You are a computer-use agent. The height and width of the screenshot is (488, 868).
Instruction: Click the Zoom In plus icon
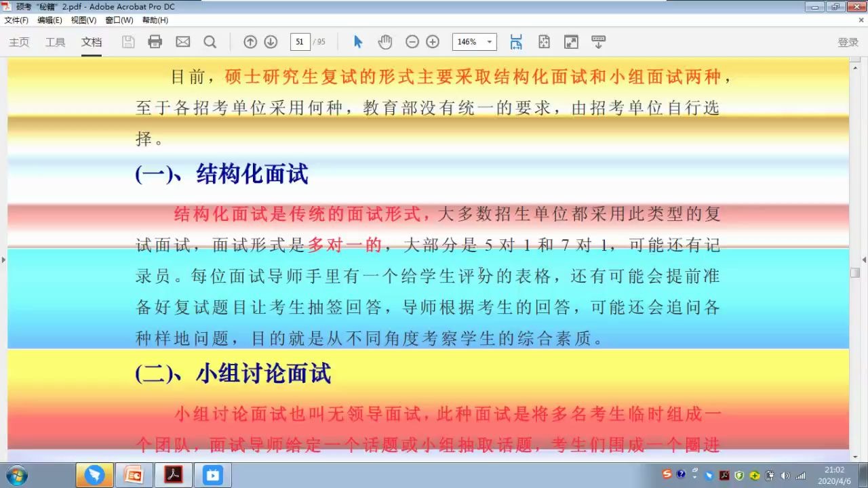click(x=432, y=41)
